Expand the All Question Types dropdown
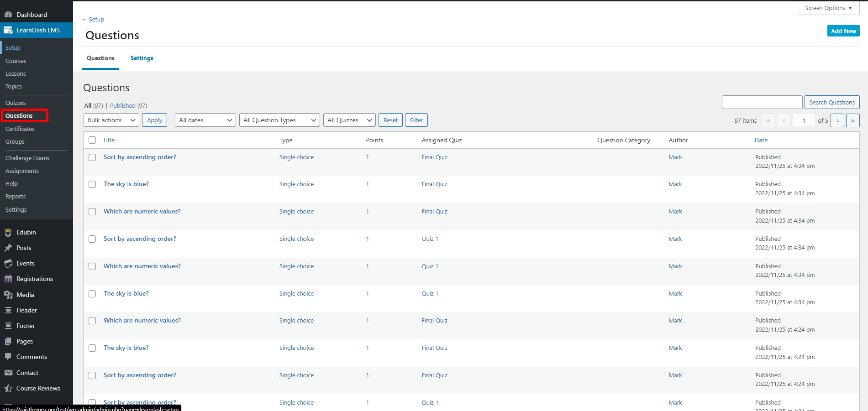The width and height of the screenshot is (868, 411). pos(279,120)
